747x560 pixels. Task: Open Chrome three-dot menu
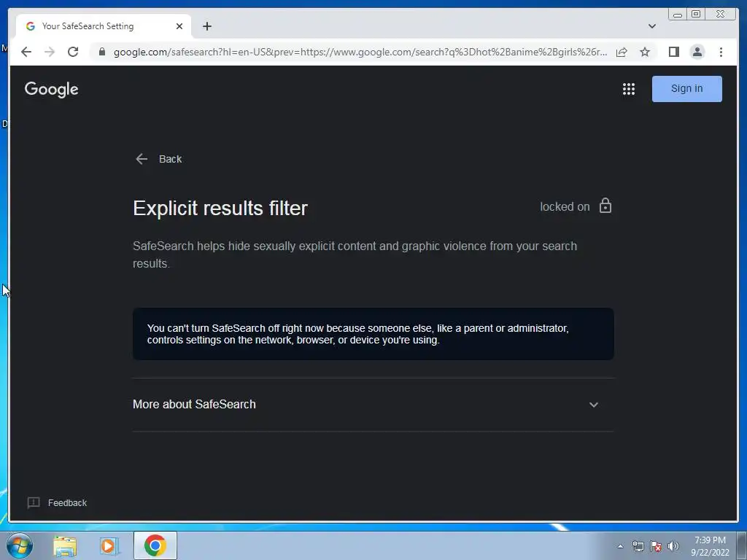click(x=721, y=52)
